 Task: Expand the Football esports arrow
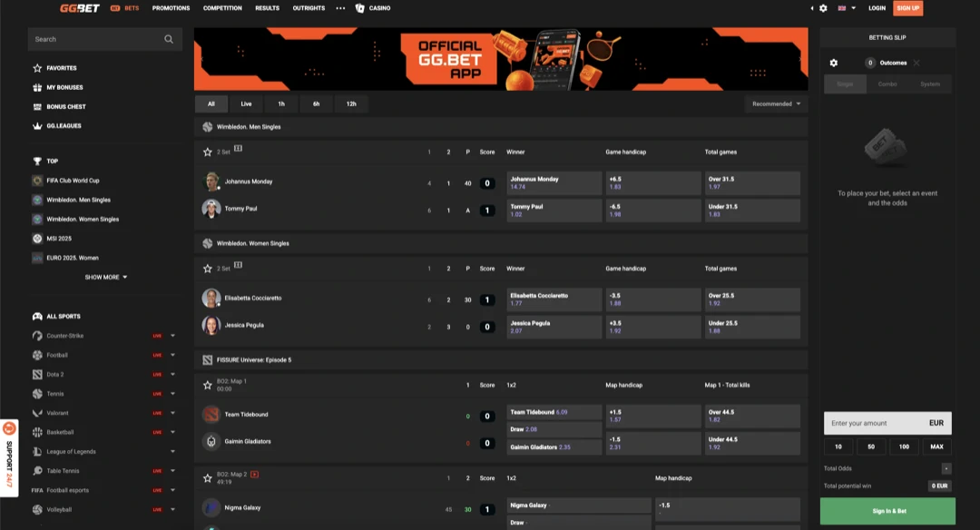pos(172,490)
